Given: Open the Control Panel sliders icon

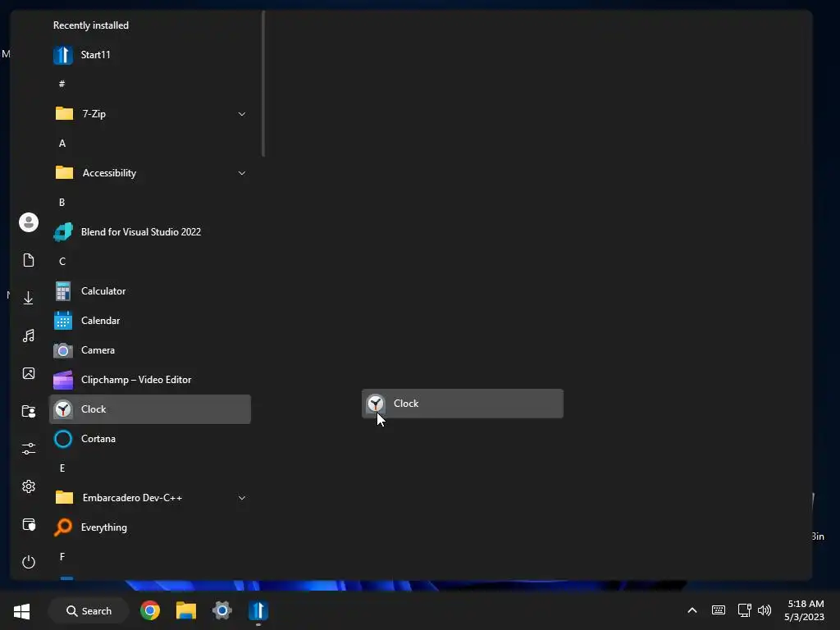Looking at the screenshot, I should click(x=29, y=449).
